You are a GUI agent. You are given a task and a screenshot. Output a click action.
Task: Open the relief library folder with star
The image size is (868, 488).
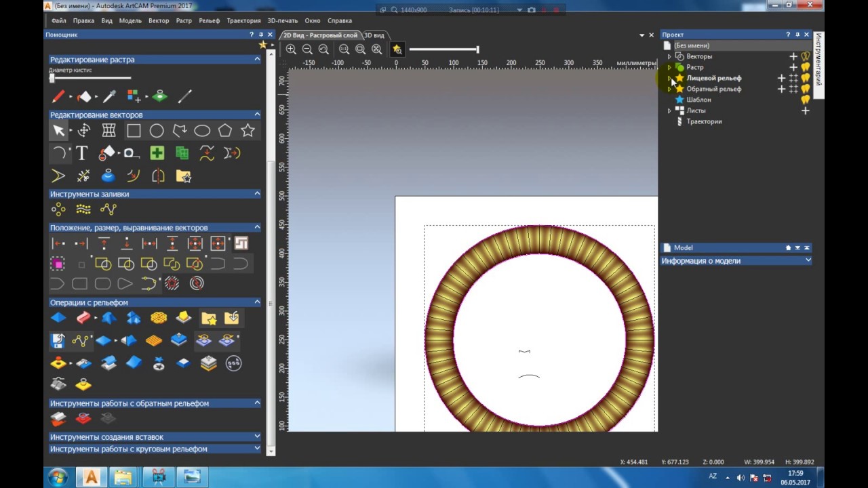[209, 317]
